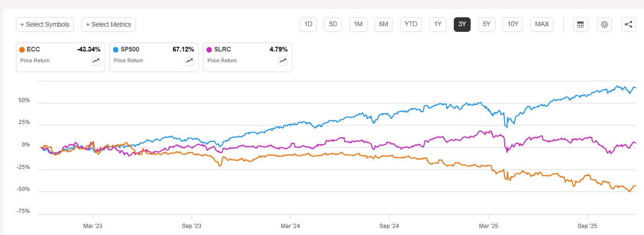Open the Select Metrics picker
This screenshot has width=644, height=235.
[108, 25]
